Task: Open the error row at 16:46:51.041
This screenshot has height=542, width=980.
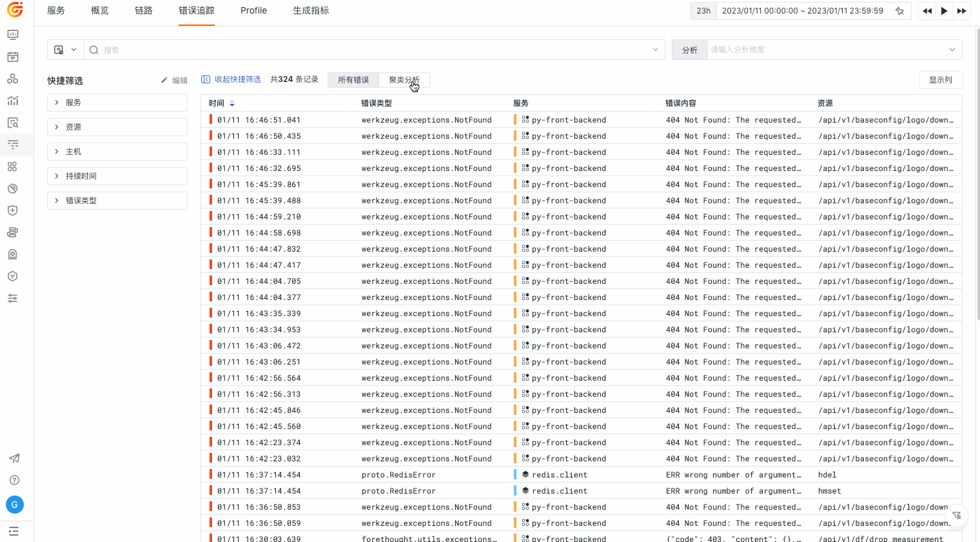Action: 582,120
